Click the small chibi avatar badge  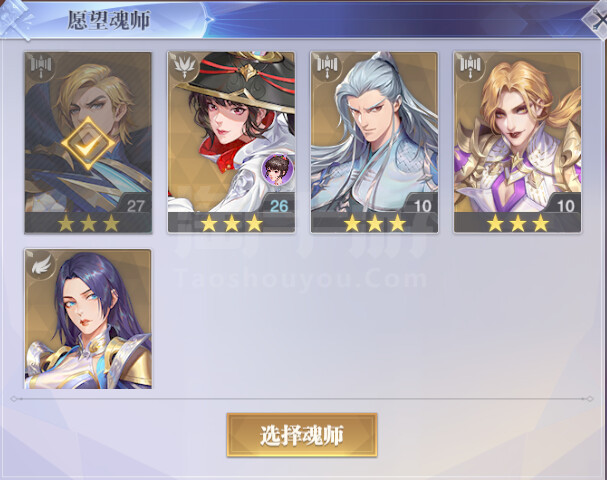277,169
